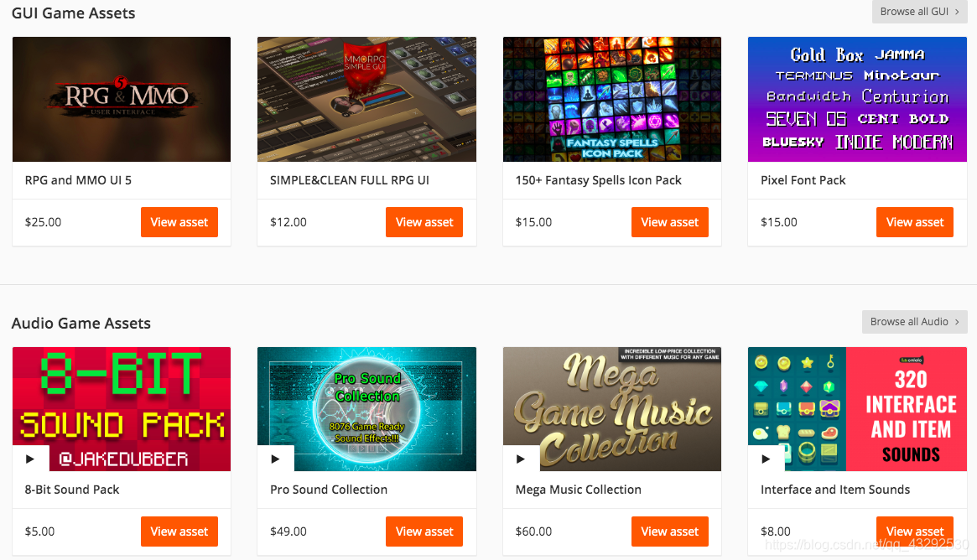Click the Interface and Item Sounds title
This screenshot has width=977, height=560.
(x=835, y=490)
